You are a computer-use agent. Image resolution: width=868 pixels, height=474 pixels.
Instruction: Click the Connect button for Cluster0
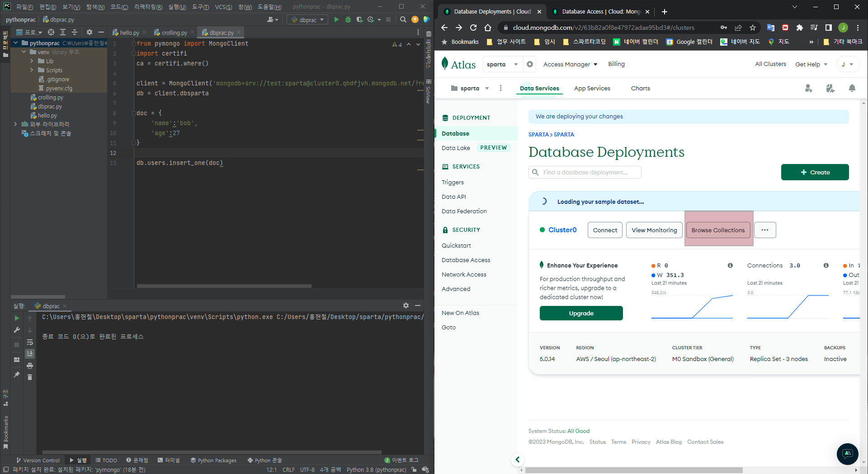[x=605, y=230]
